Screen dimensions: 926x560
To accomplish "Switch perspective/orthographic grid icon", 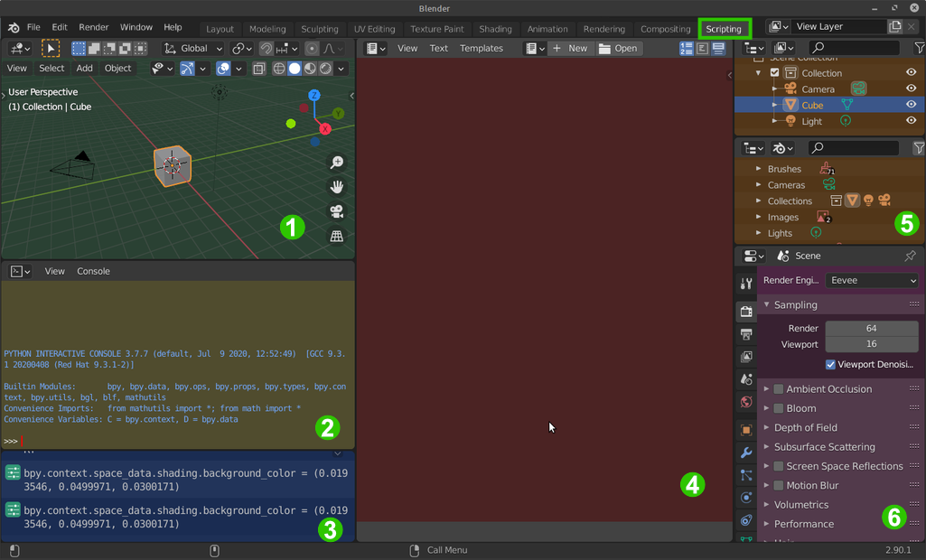I will [x=337, y=237].
